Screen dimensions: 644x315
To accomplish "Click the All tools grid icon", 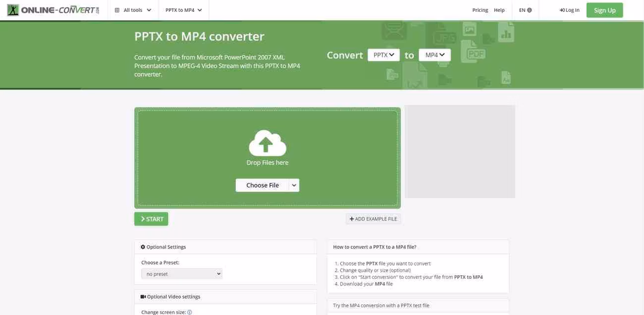I will pyautogui.click(x=117, y=10).
